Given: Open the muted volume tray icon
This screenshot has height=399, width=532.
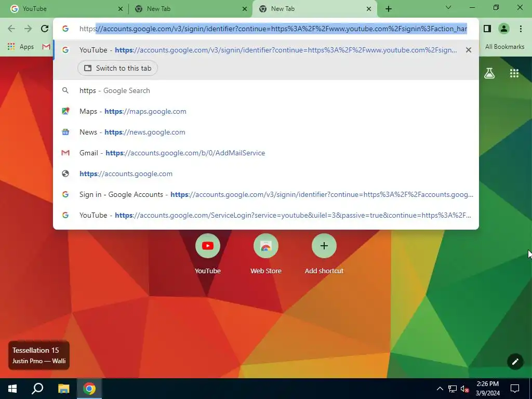Looking at the screenshot, I should [465, 389].
